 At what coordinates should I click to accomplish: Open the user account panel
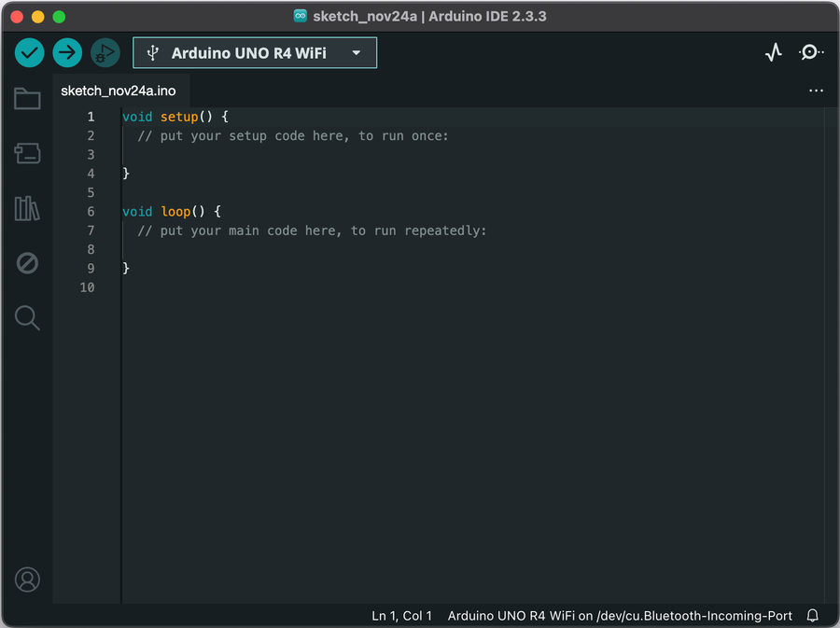coord(27,579)
